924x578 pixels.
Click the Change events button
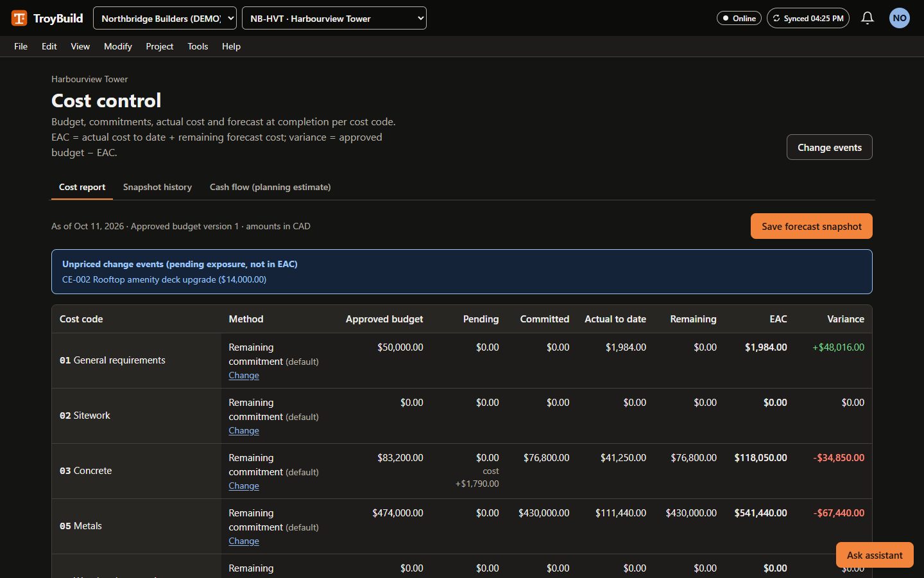[830, 147]
